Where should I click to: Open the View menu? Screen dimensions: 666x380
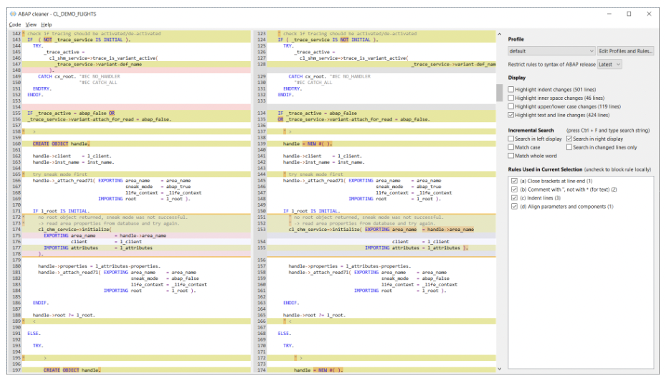(31, 25)
